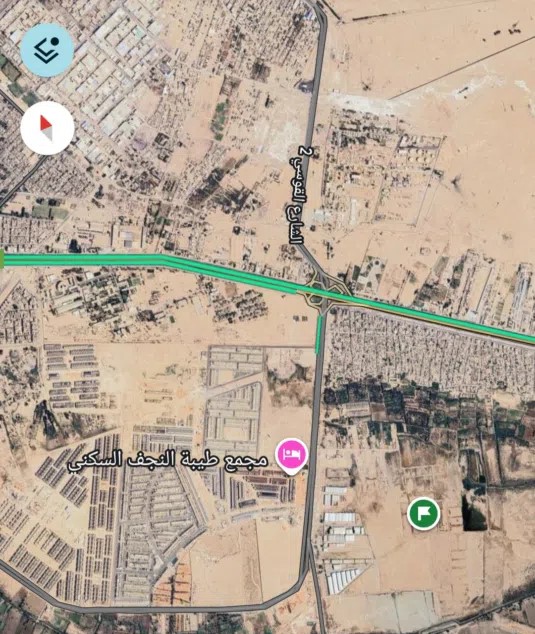Screen dimensions: 535x634
Task: Tap the roundabout interchange on the highway
Action: (x=321, y=291)
